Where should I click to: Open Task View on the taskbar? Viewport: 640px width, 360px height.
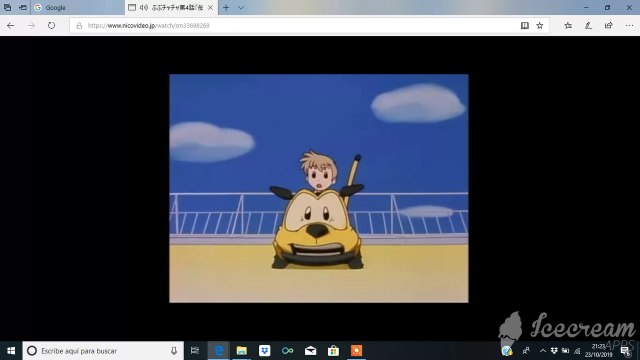click(195, 351)
